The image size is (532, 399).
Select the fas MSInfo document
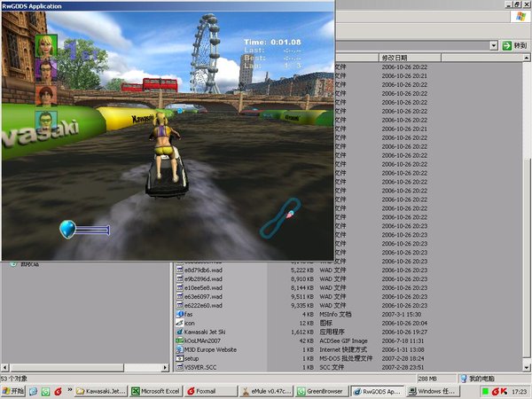[x=189, y=313]
